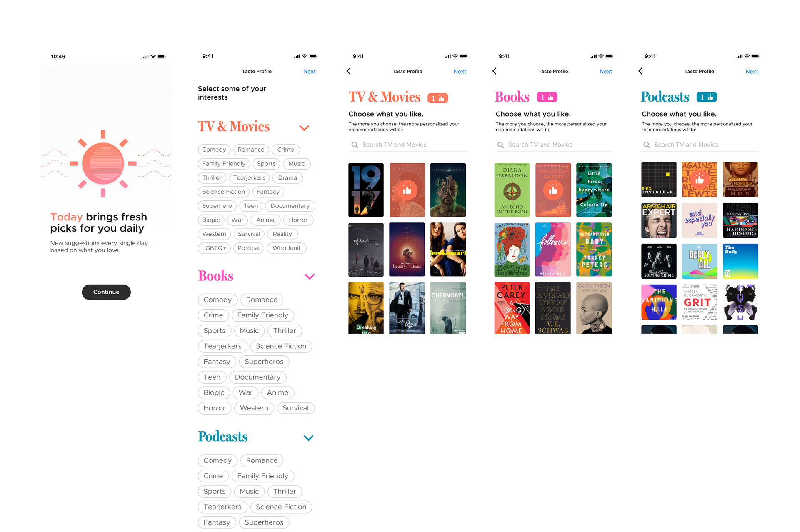800x532 pixels.
Task: Select the 99% Invisible podcast tile
Action: point(659,180)
